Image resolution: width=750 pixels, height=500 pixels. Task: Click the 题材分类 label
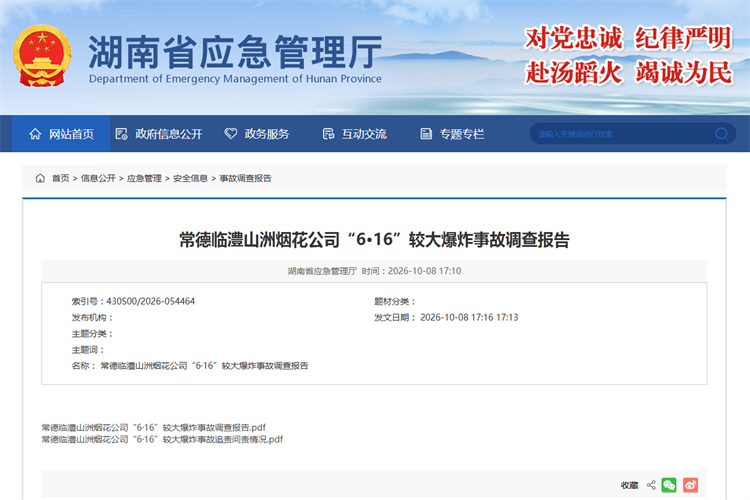[395, 301]
